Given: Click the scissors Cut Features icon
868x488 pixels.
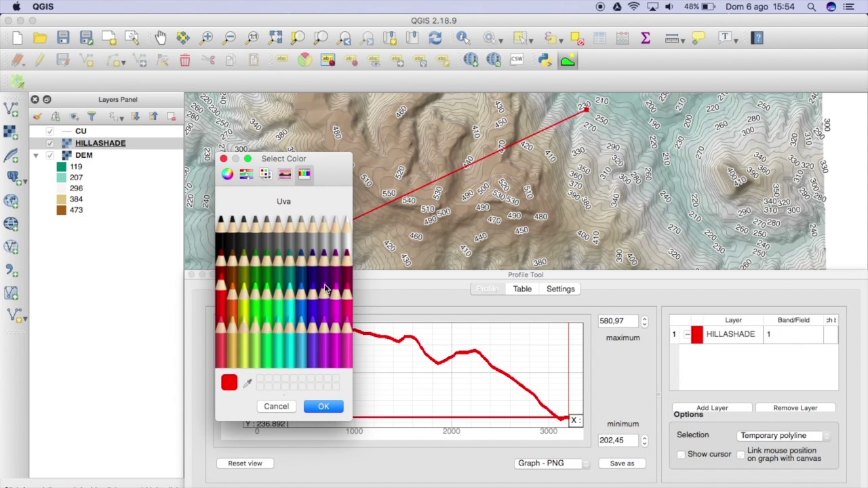Looking at the screenshot, I should click(x=208, y=60).
